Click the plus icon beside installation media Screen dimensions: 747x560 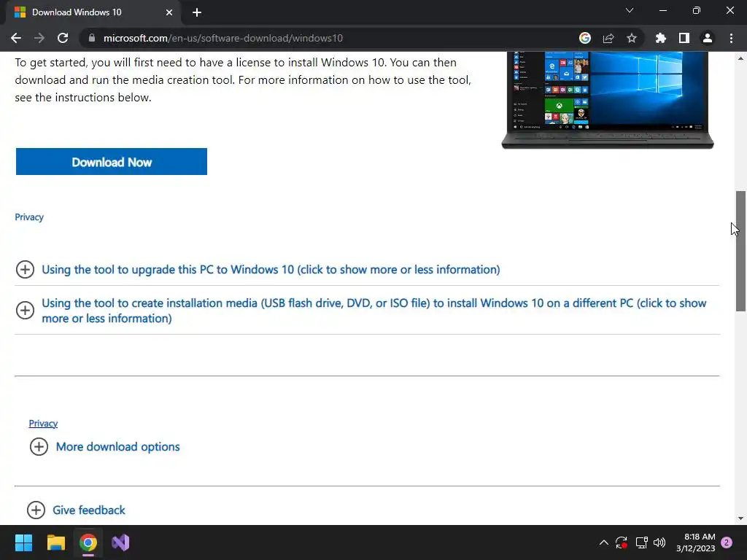click(25, 311)
